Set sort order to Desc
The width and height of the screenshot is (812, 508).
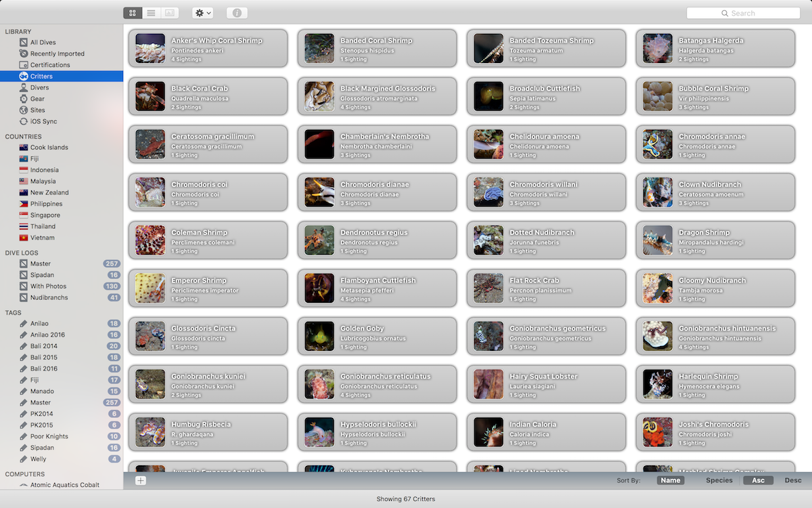coord(792,480)
